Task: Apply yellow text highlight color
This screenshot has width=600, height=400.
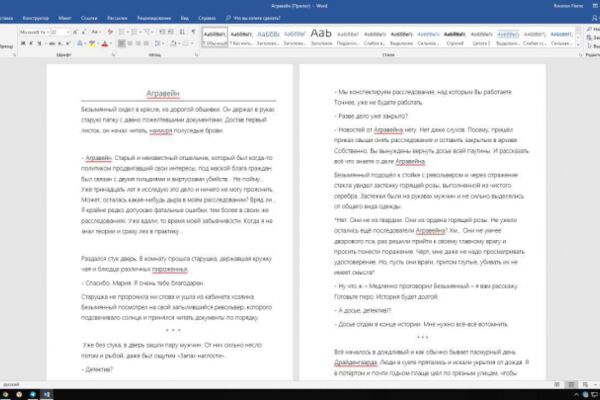Action: click(x=92, y=43)
